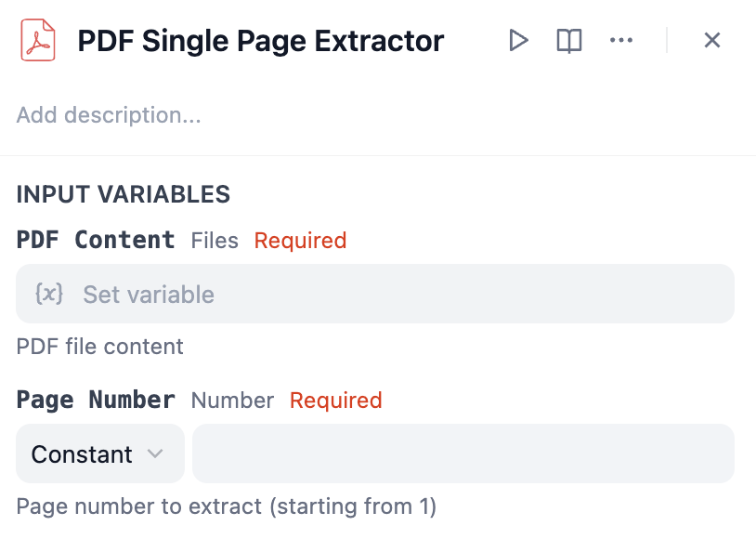Select the PDF Single Page Extractor title
The width and height of the screenshot is (756, 552).
[261, 41]
